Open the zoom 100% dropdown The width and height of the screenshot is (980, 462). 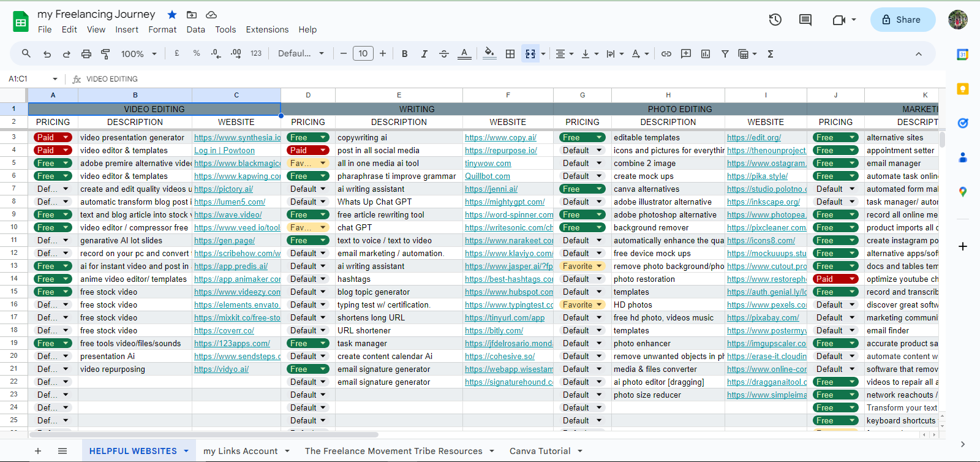(x=139, y=54)
